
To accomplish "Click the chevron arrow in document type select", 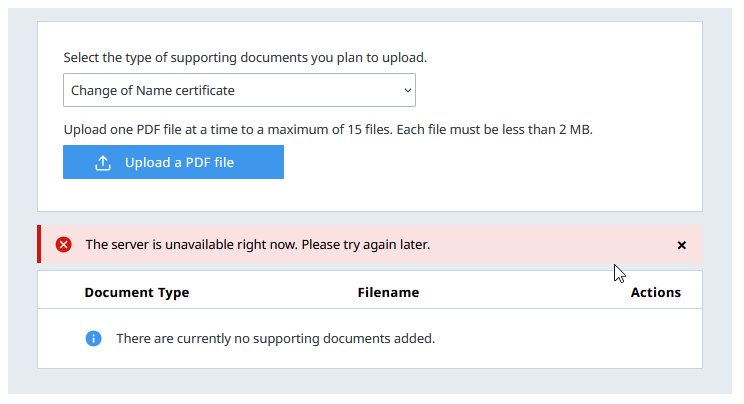I will coord(407,90).
